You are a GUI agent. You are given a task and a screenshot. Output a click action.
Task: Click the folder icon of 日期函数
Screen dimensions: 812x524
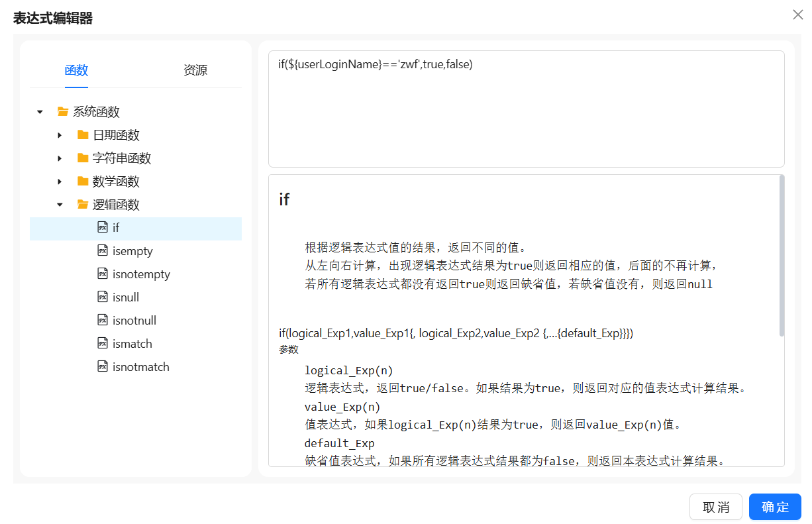coord(83,135)
